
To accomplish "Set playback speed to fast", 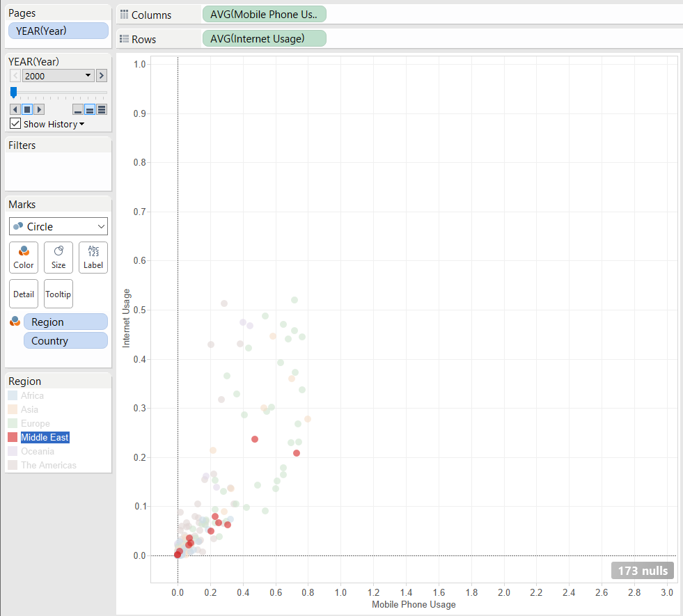I will pos(102,109).
